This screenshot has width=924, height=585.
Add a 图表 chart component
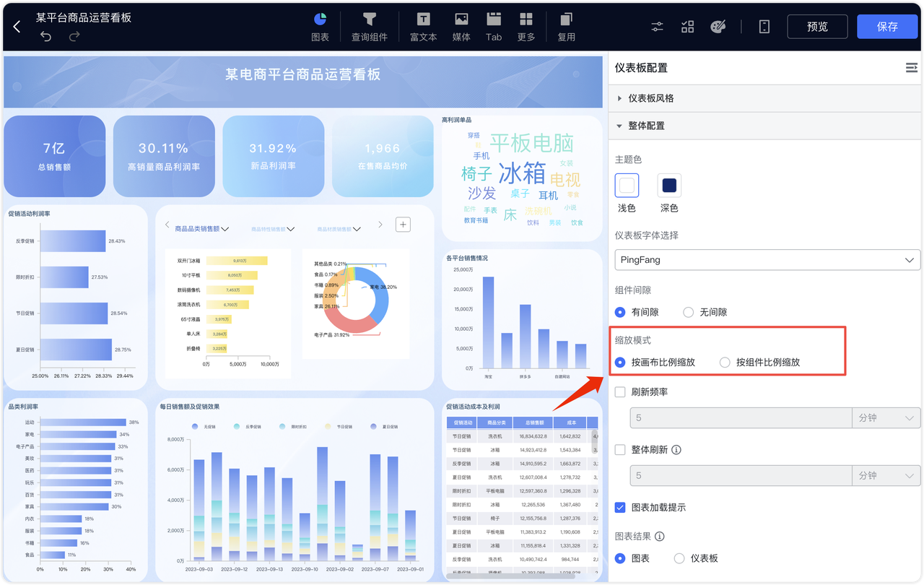pos(320,27)
